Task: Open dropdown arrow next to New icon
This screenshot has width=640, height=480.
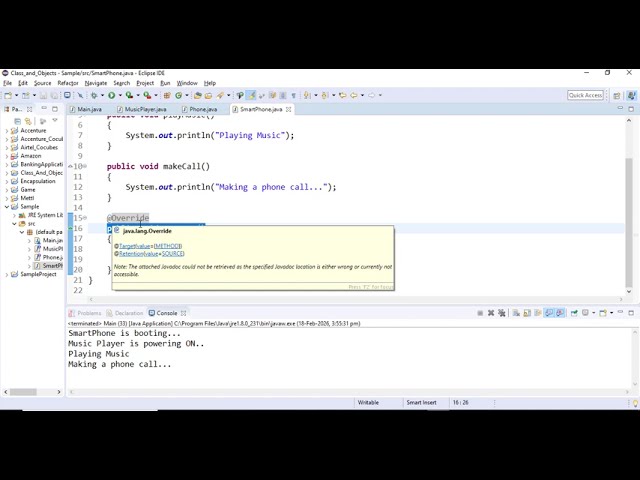Action: pyautogui.click(x=16, y=95)
